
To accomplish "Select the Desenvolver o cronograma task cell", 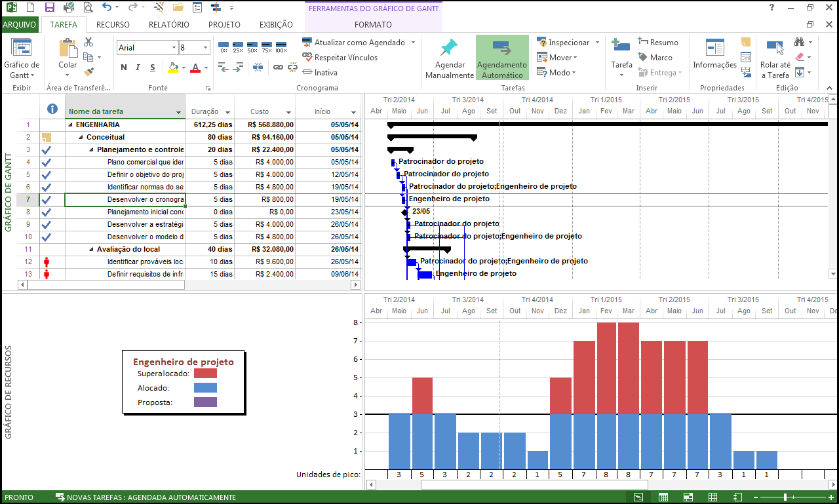I will tap(125, 199).
